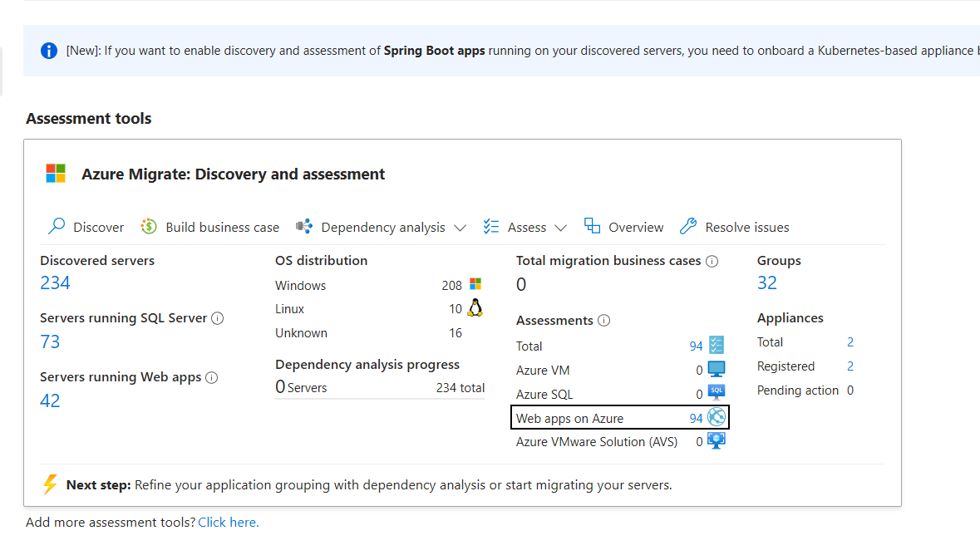Image resolution: width=980 pixels, height=555 pixels.
Task: Click the Web apps on Azure globe icon
Action: coord(715,417)
